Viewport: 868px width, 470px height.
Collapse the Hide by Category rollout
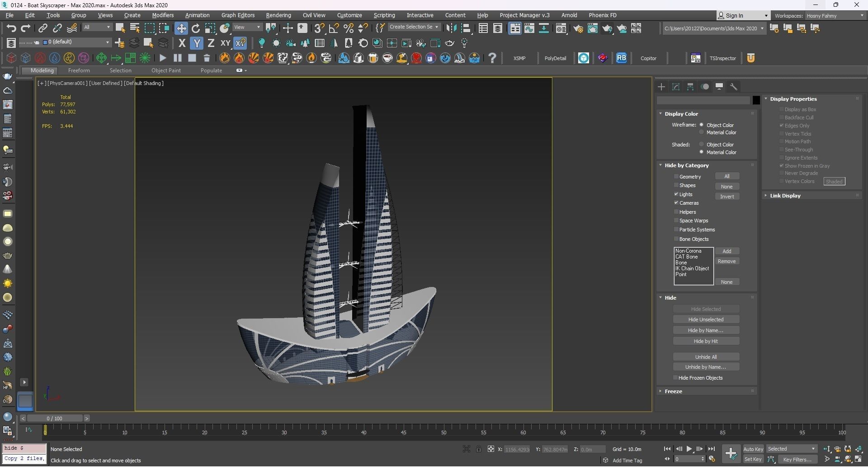pos(686,165)
